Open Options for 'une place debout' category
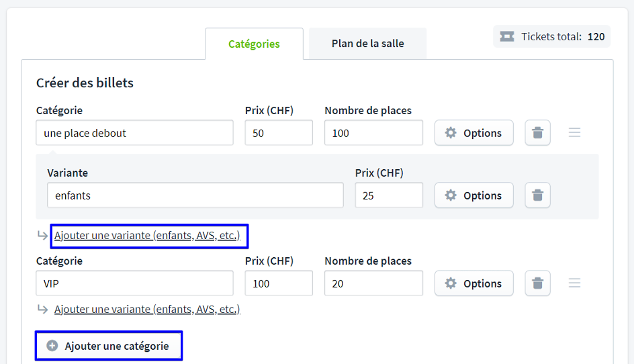The height and width of the screenshot is (364, 634). coord(473,133)
